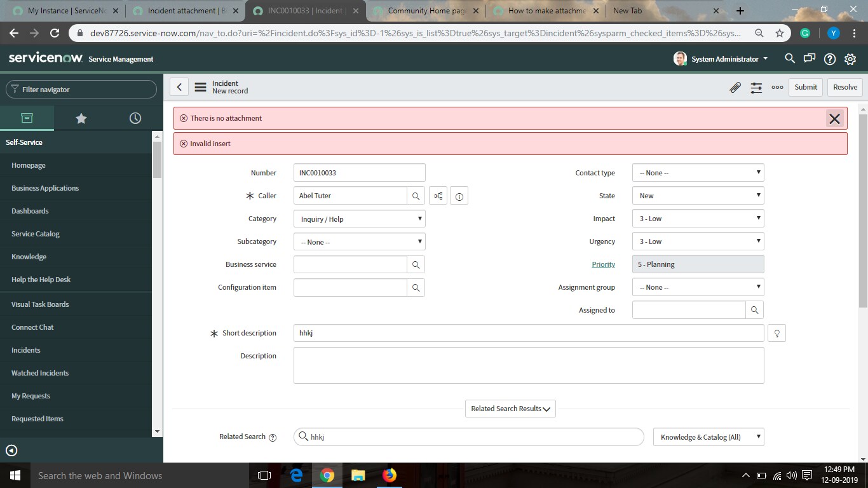Viewport: 868px width, 488px height.
Task: Go back using the header arrow
Action: pos(179,87)
